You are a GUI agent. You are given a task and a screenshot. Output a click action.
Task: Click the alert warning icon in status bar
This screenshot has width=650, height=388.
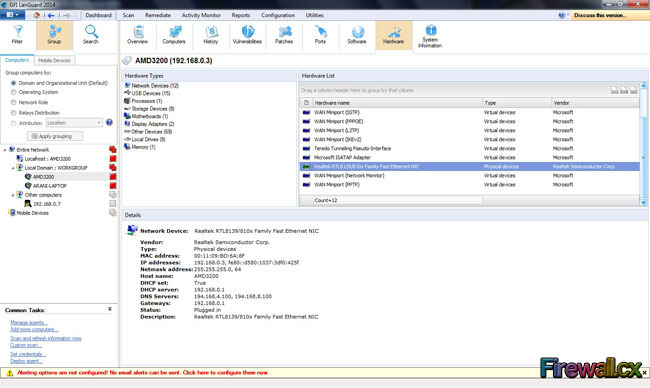click(x=10, y=373)
